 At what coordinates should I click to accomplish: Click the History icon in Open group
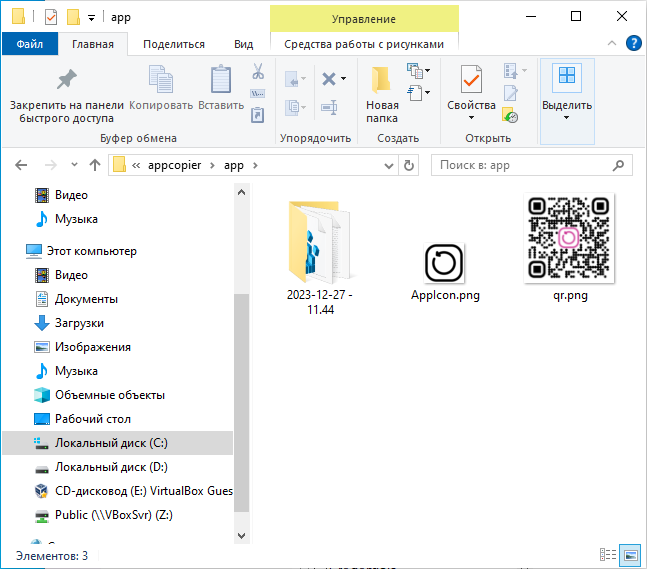[x=510, y=115]
